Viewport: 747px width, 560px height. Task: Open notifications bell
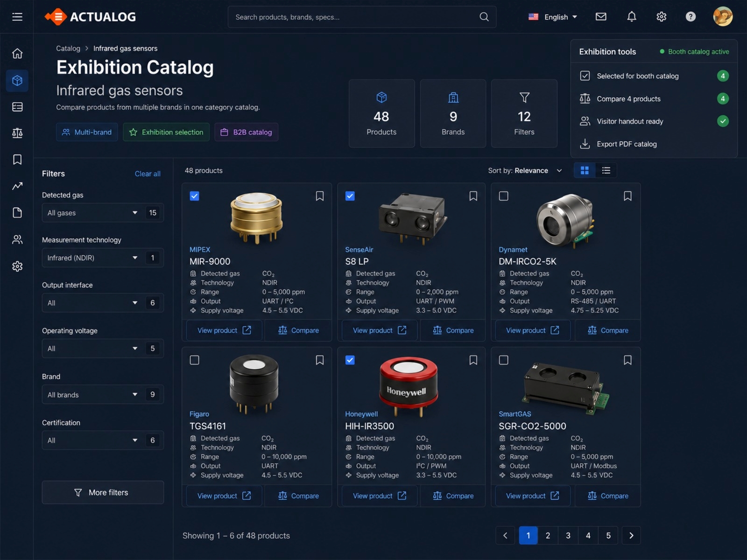click(x=632, y=17)
